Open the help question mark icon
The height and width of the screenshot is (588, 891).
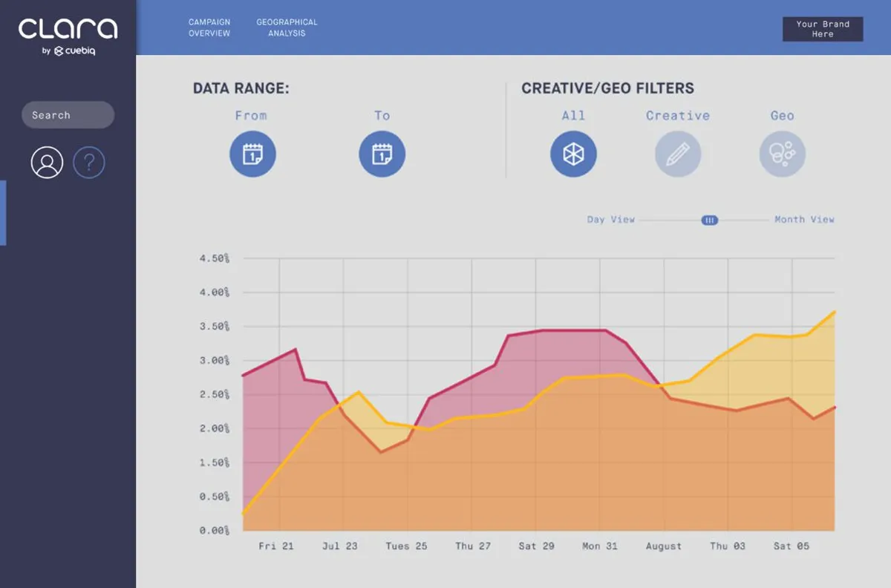coord(89,163)
